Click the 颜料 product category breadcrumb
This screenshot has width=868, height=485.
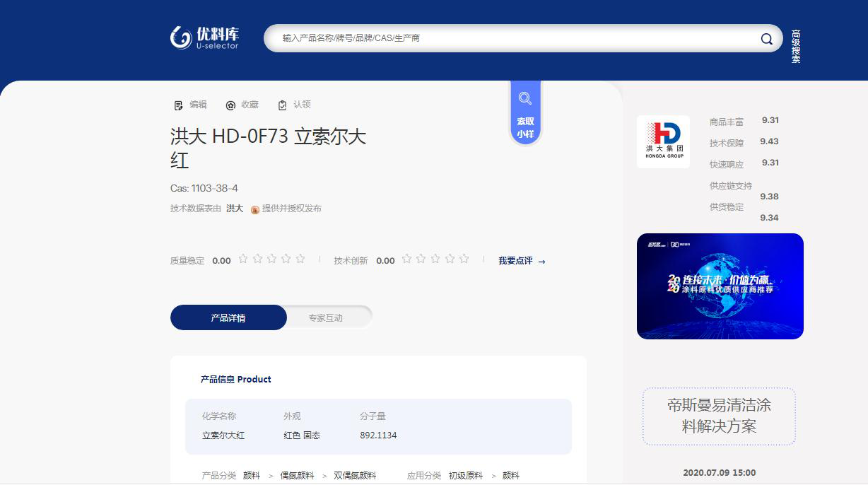[x=252, y=476]
